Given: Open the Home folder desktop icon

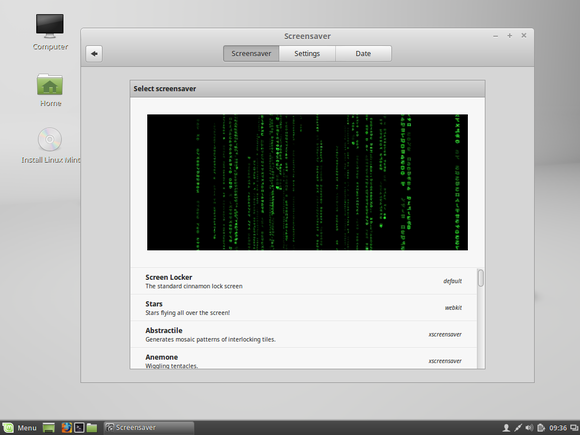Looking at the screenshot, I should [50, 90].
